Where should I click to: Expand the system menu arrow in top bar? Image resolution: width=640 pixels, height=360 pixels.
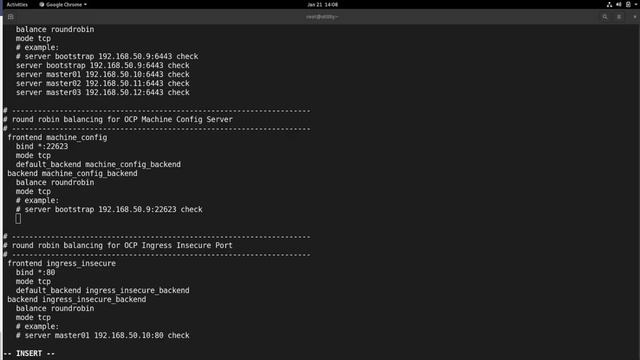(x=636, y=4)
